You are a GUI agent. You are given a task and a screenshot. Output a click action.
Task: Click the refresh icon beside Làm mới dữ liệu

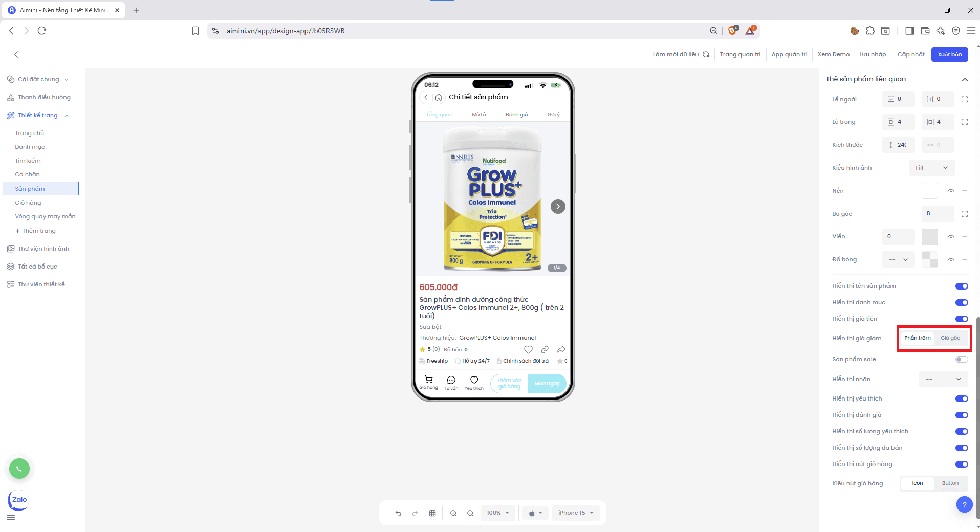[x=706, y=54]
